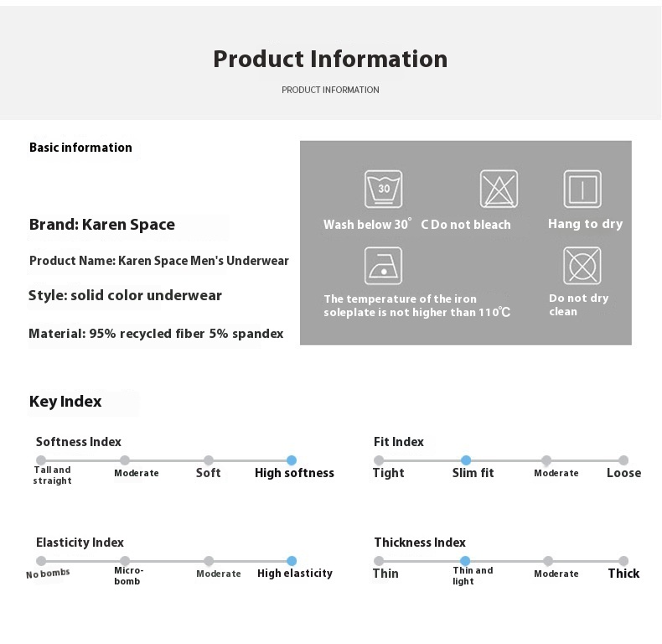Click the Product Information heading
The width and height of the screenshot is (662, 644).
330,59
